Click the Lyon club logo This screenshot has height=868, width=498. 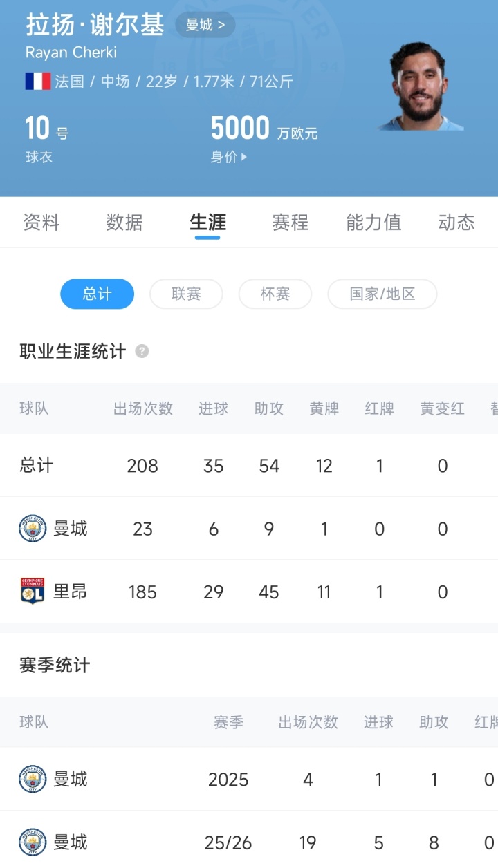33,592
